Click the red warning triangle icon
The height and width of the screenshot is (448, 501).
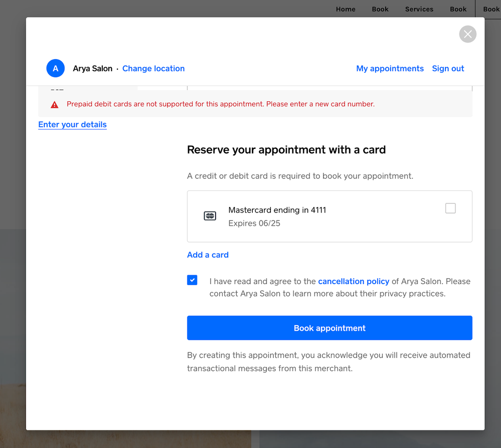(55, 105)
